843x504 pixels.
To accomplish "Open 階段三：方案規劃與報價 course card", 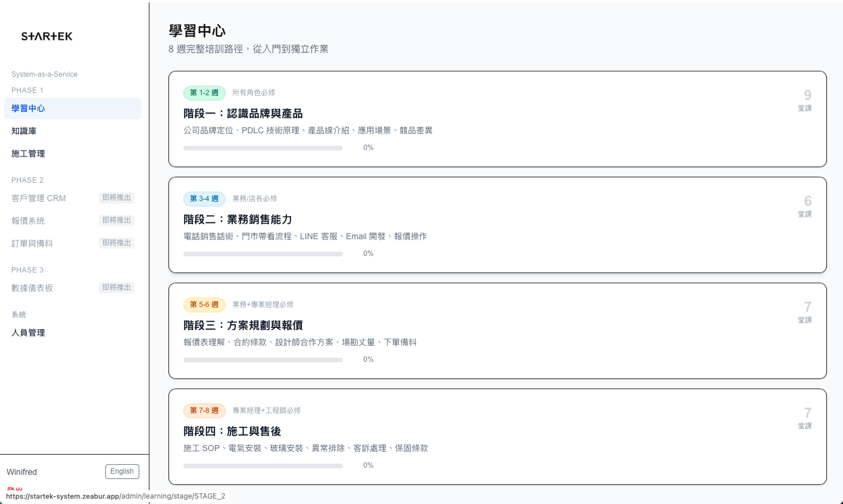I will point(498,331).
